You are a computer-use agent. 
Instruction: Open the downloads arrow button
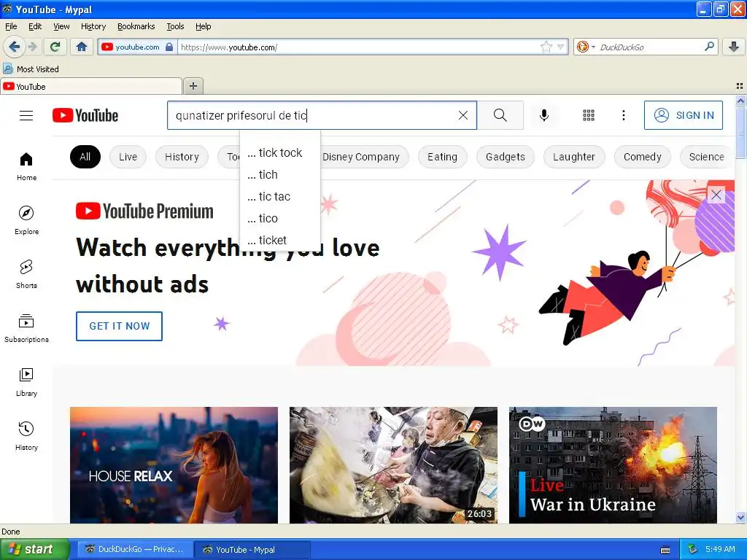click(x=734, y=47)
